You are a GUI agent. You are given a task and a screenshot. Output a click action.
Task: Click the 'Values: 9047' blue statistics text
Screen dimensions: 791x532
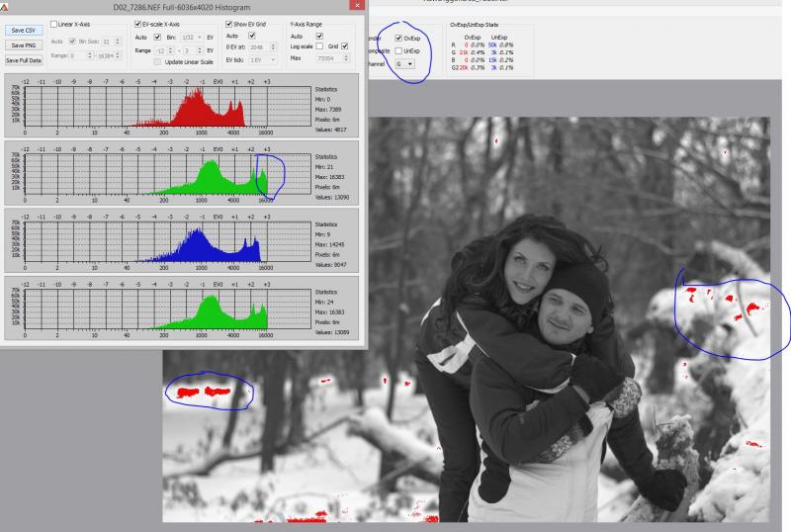pos(331,265)
